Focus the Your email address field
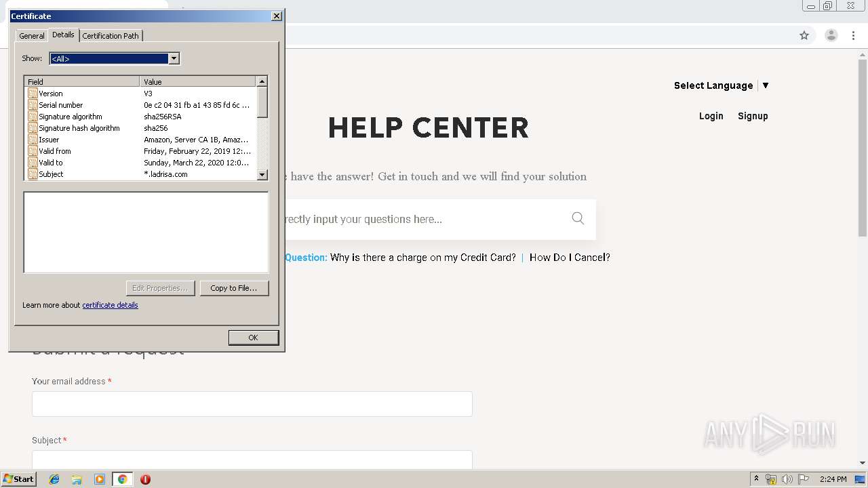Viewport: 868px width, 488px height. coord(252,404)
